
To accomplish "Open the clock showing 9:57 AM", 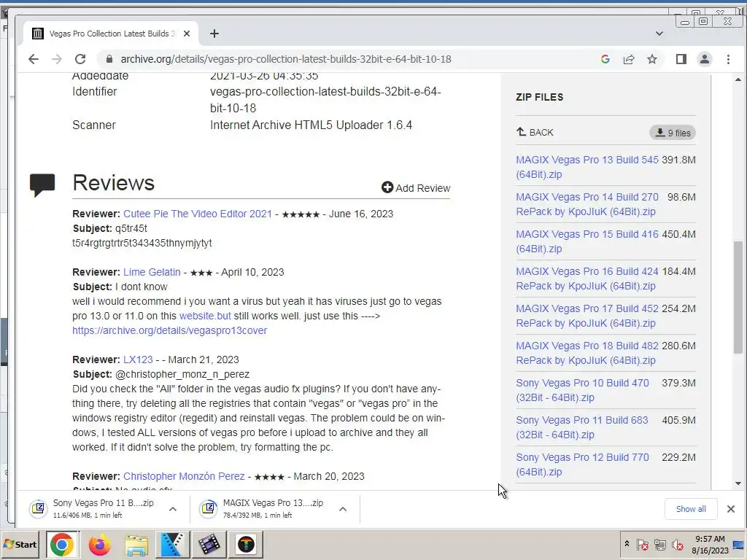I will (x=710, y=544).
